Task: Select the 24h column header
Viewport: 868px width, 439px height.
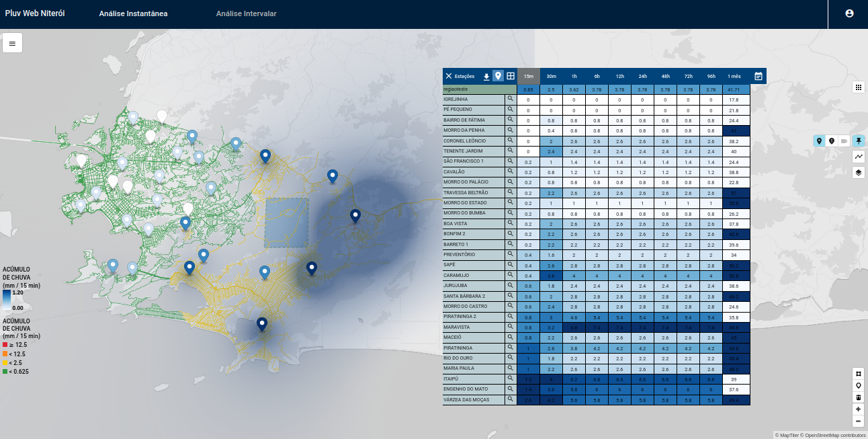Action: point(642,76)
